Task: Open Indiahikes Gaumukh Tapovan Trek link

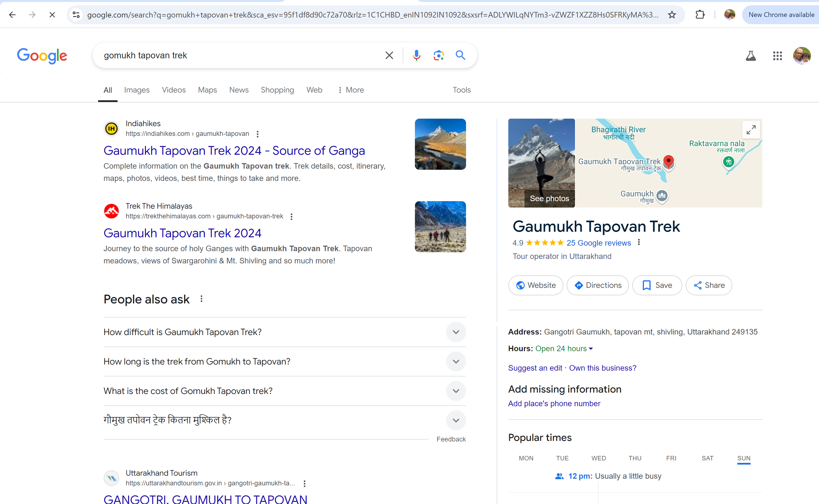Action: [x=234, y=151]
